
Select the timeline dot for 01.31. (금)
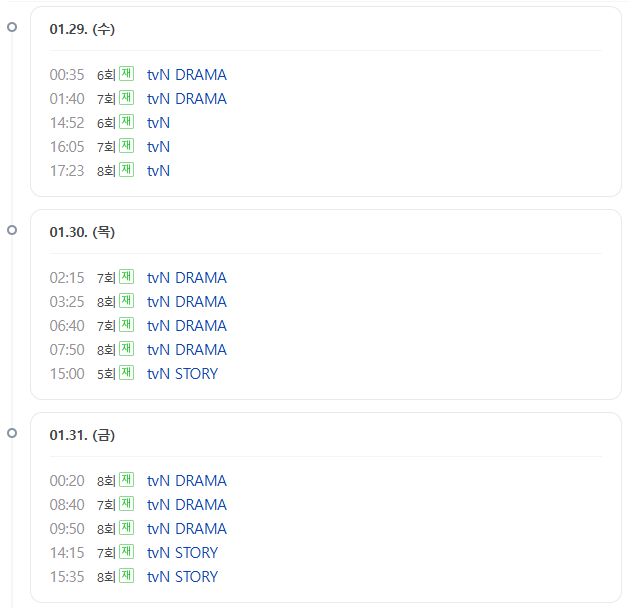coord(12,433)
